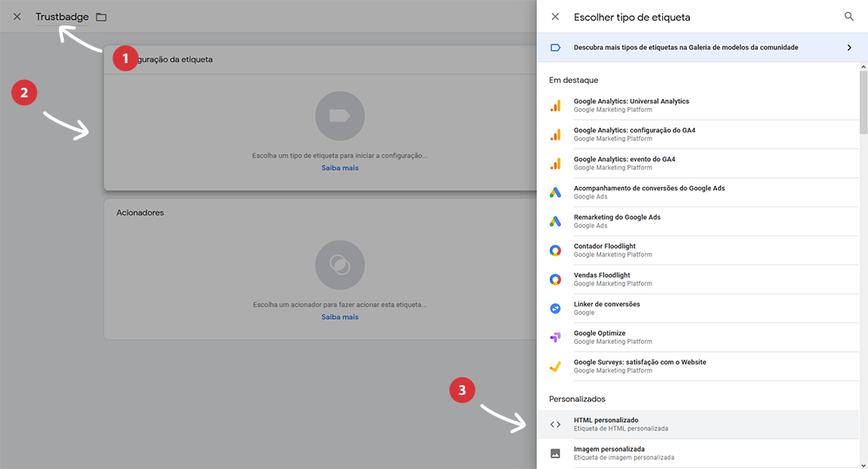The image size is (868, 469).
Task: Click the Linker de conversões icon
Action: [x=555, y=309]
